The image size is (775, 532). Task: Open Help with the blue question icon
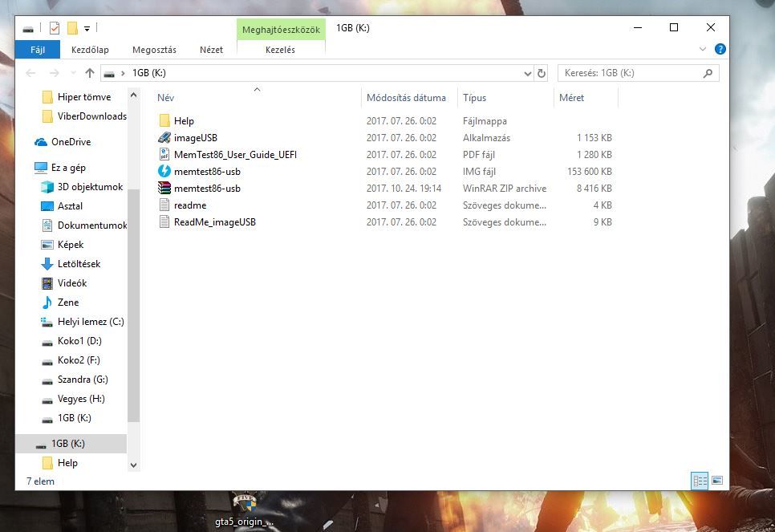pyautogui.click(x=720, y=49)
